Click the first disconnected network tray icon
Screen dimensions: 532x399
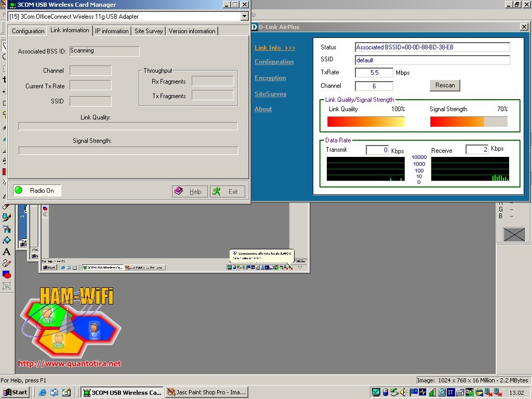[488, 393]
